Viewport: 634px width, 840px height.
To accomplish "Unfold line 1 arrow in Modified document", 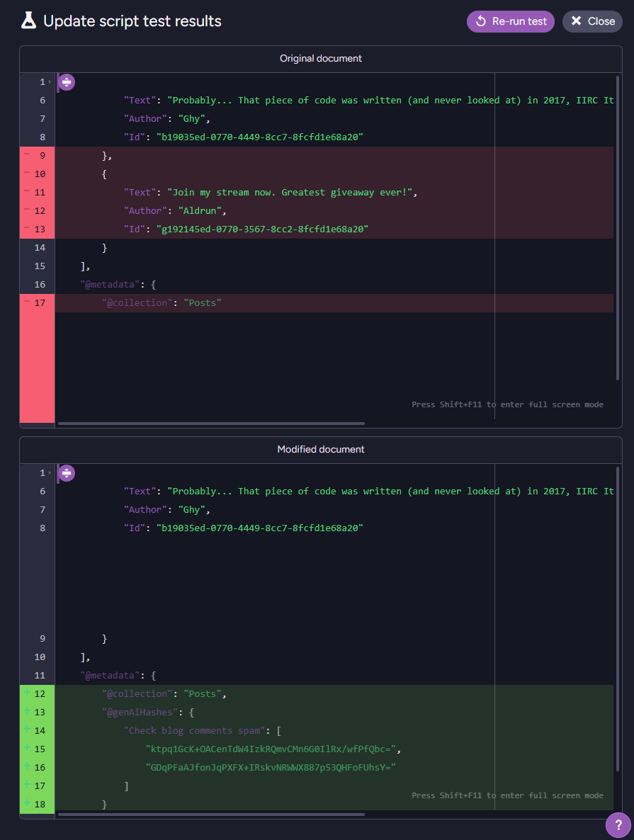I will point(50,473).
